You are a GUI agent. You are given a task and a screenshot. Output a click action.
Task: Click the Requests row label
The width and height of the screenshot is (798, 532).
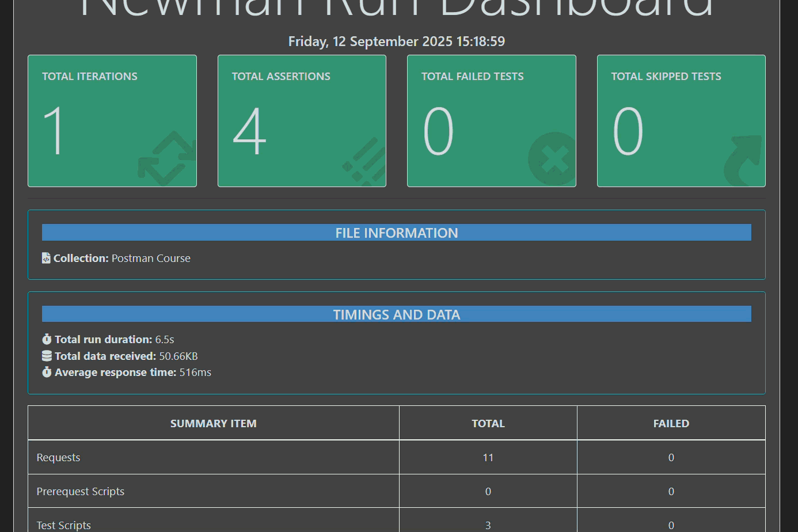click(x=58, y=457)
